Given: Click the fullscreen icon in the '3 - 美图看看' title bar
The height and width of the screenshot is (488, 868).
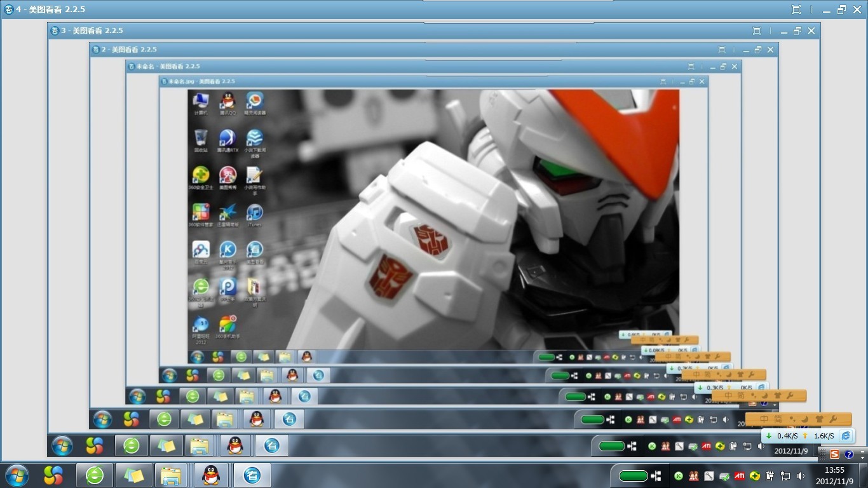Looking at the screenshot, I should click(757, 30).
